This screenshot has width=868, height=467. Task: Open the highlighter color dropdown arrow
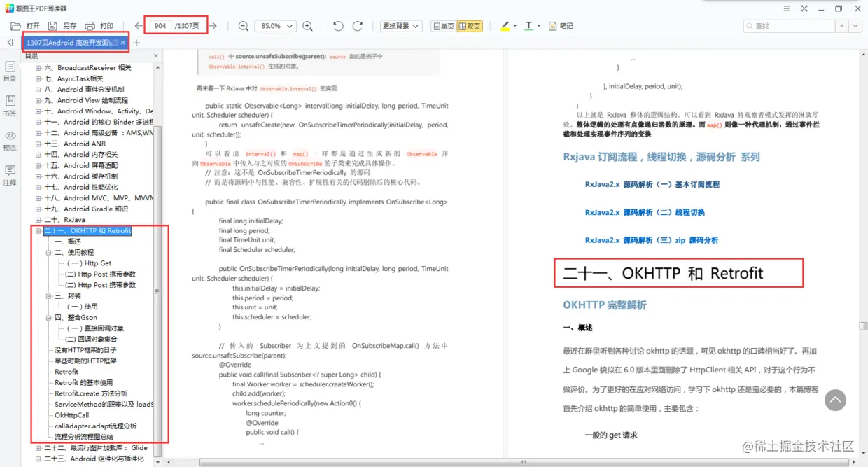515,26
